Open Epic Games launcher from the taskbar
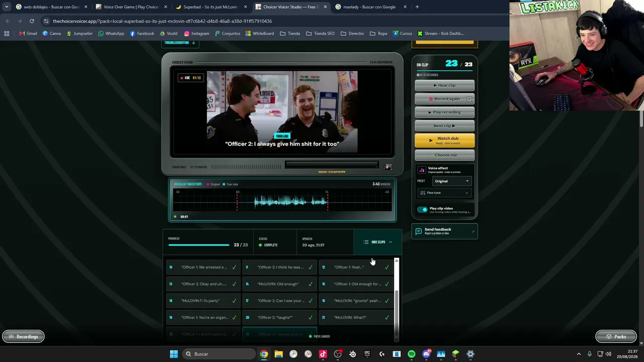 [x=367, y=354]
